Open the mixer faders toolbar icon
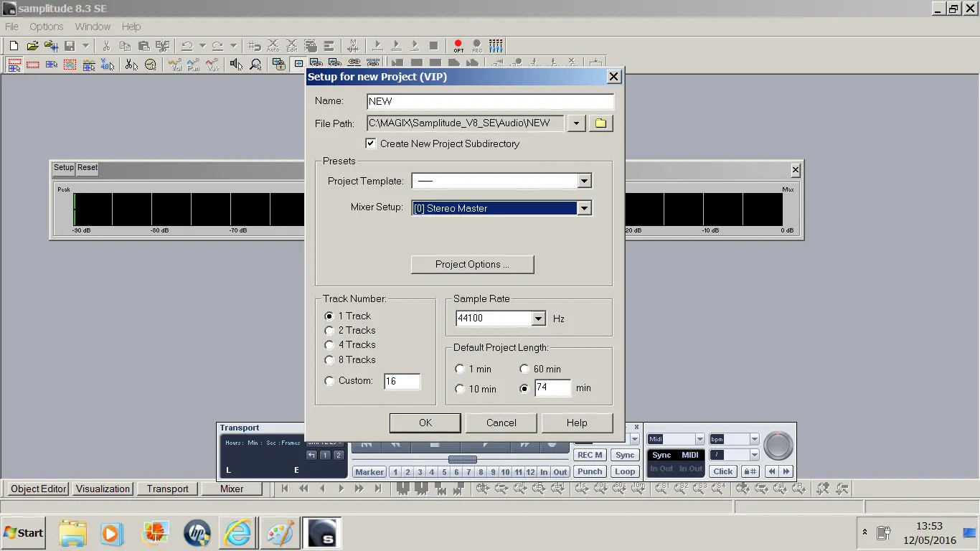This screenshot has width=980, height=551. [x=496, y=46]
